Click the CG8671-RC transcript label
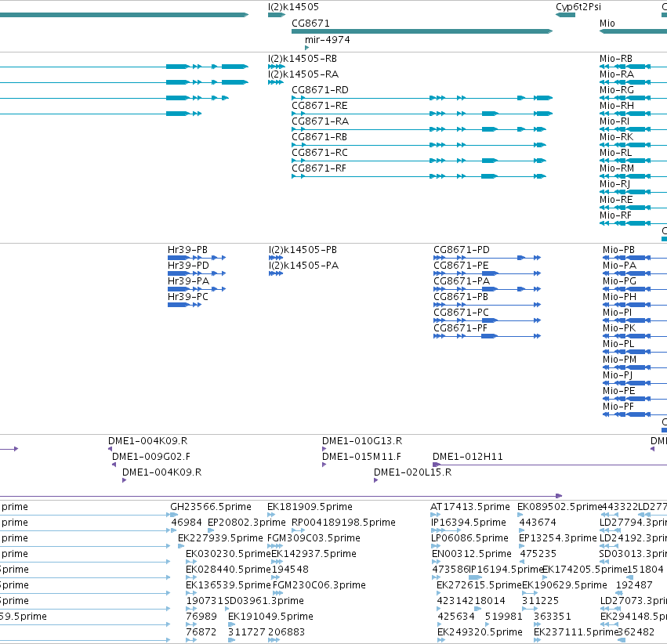 pos(320,153)
